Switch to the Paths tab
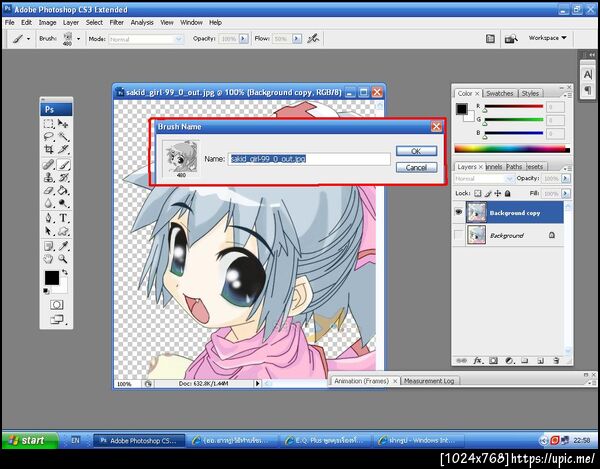The width and height of the screenshot is (600, 469). 514,167
